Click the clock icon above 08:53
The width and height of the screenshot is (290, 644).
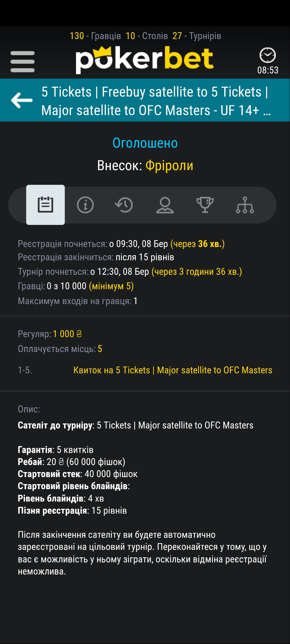tap(267, 55)
